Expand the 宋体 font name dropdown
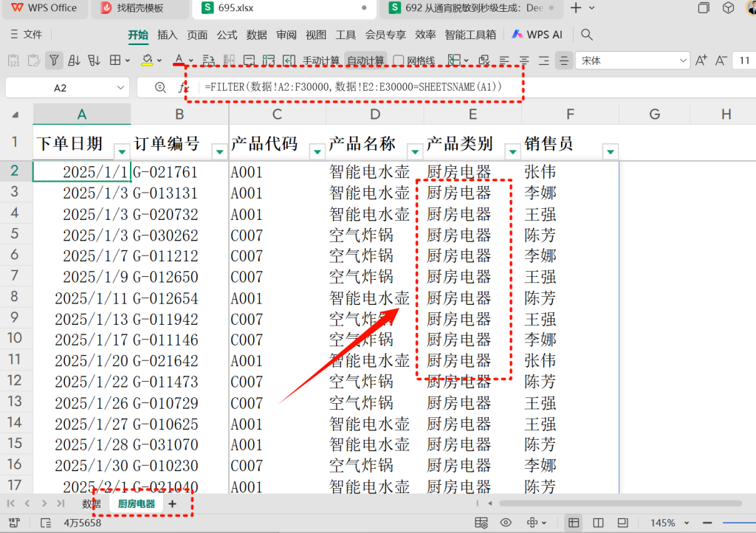 [x=683, y=61]
